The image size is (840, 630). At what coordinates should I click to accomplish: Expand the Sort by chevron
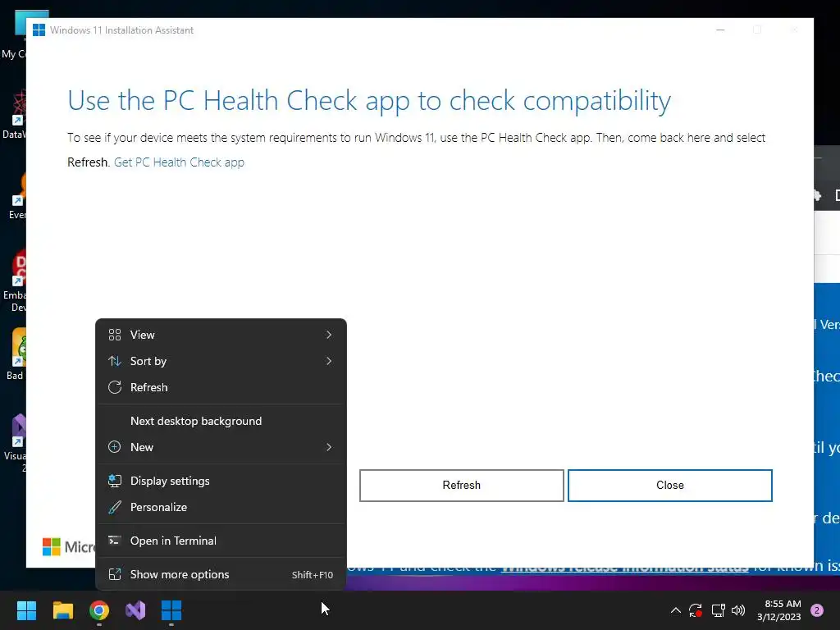pos(329,361)
